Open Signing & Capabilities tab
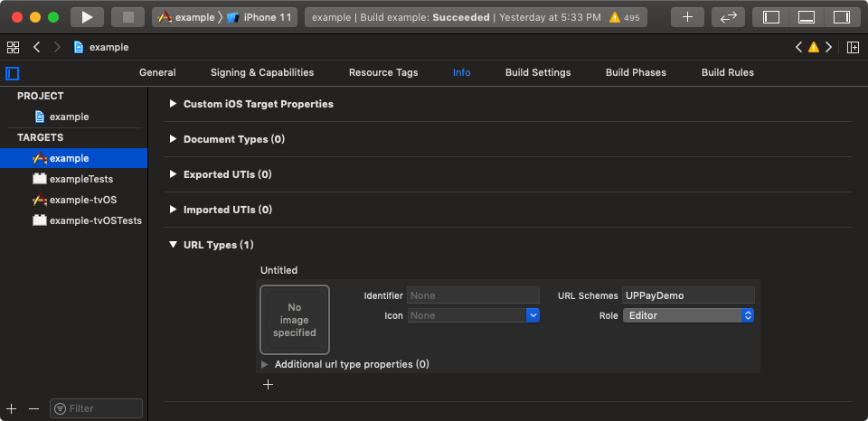The width and height of the screenshot is (868, 421). coord(262,72)
